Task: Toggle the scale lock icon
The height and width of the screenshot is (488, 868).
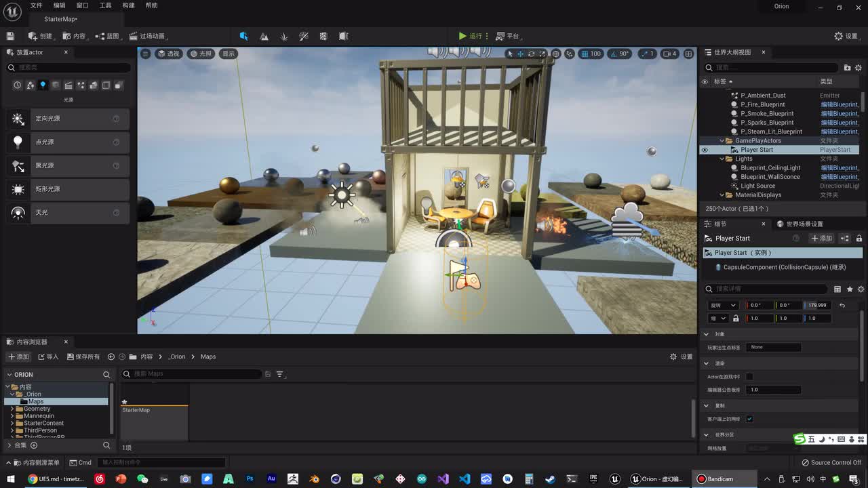Action: (x=736, y=319)
